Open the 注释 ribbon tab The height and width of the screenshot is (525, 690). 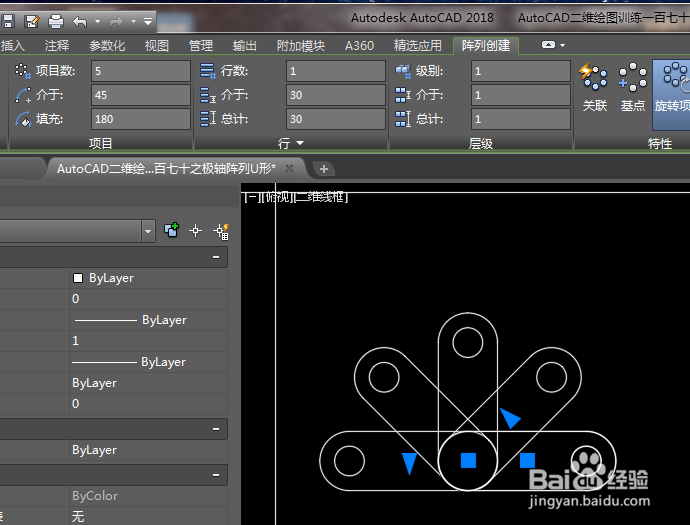pyautogui.click(x=57, y=45)
